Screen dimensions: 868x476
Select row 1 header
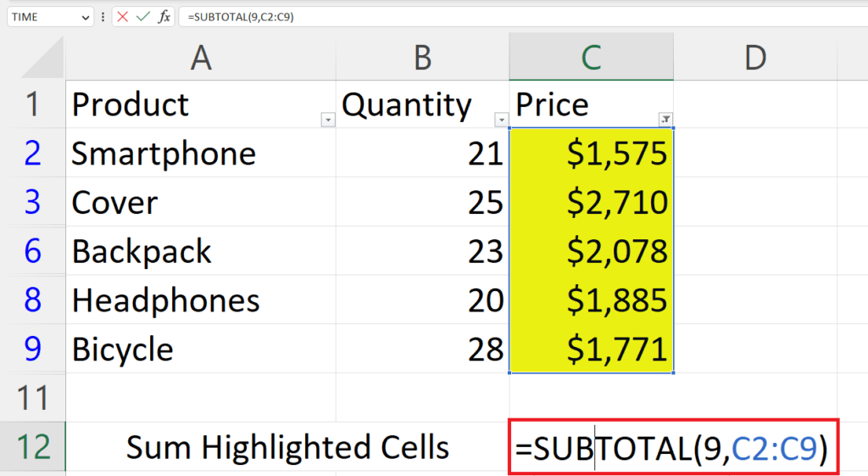pos(33,104)
